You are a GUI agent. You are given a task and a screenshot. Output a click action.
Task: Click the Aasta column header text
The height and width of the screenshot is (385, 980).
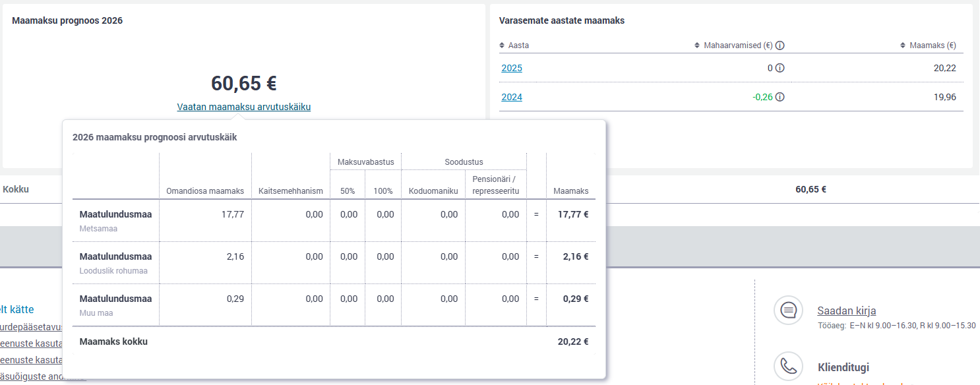[518, 45]
